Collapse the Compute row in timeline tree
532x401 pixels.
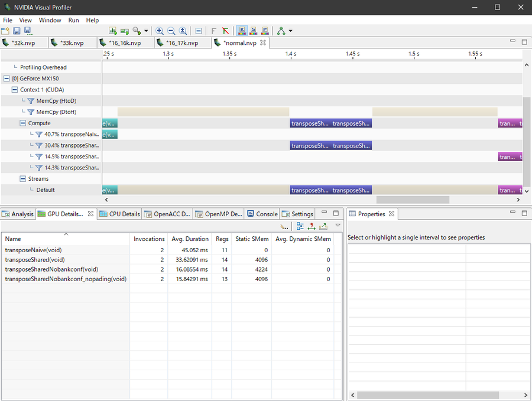point(23,123)
